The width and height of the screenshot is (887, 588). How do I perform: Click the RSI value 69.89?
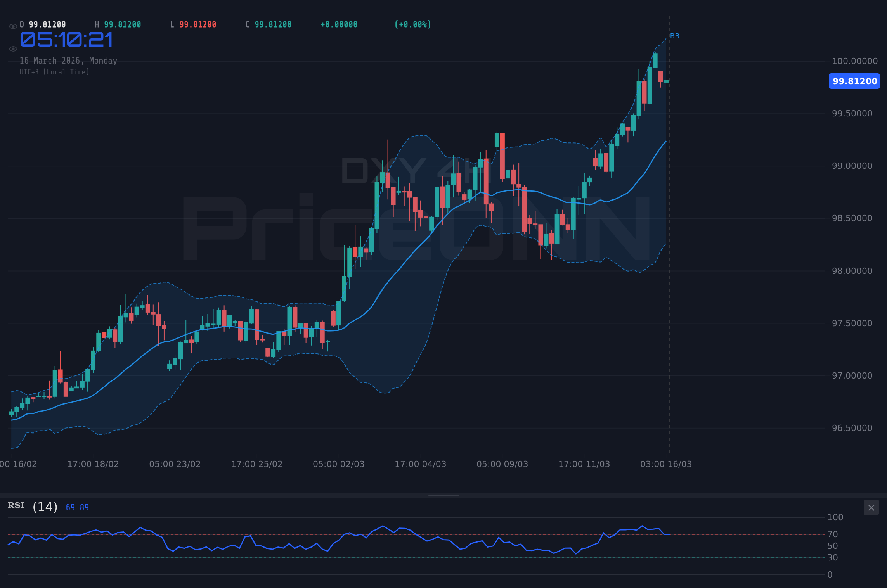coord(77,507)
